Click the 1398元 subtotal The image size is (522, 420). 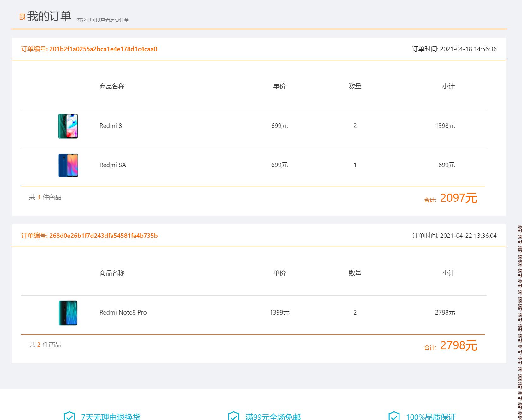click(445, 126)
